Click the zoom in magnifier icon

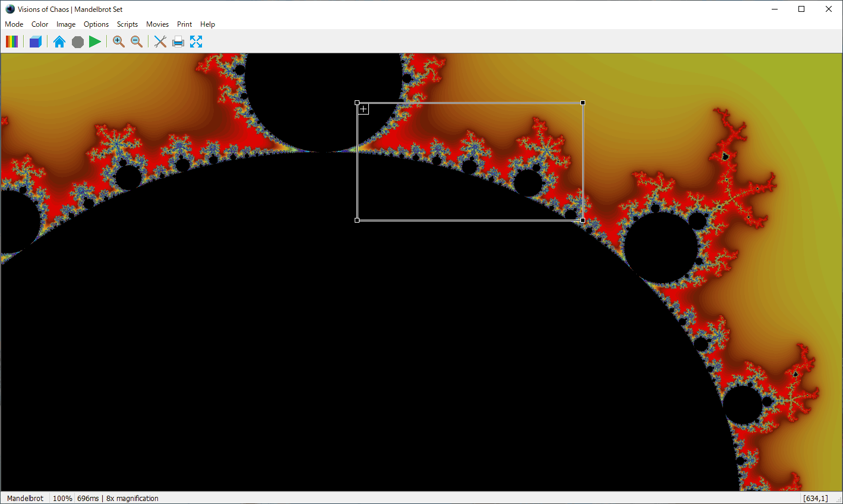pos(119,42)
